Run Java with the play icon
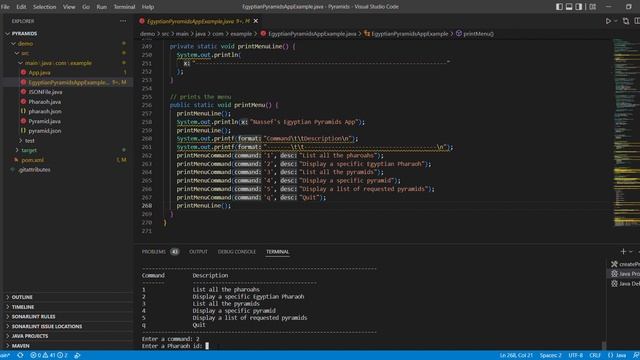 pos(608,21)
